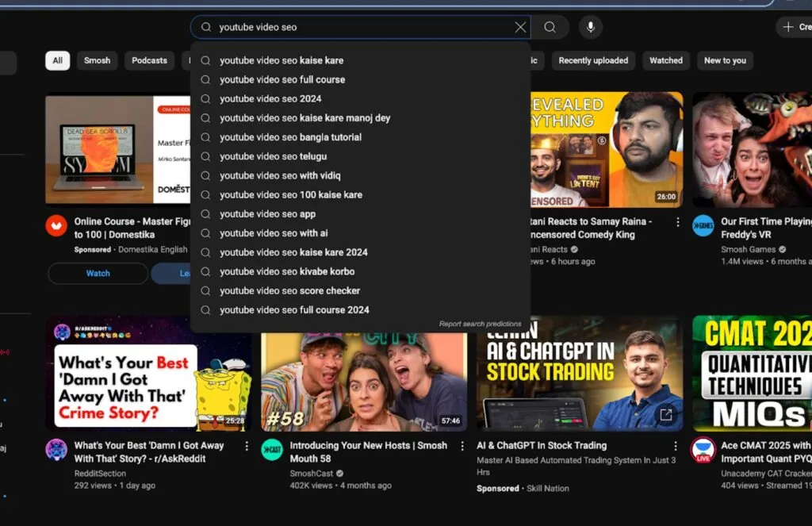Click the Watch button on Domestika ad
Screen dimensions: 812x526
tap(98, 273)
